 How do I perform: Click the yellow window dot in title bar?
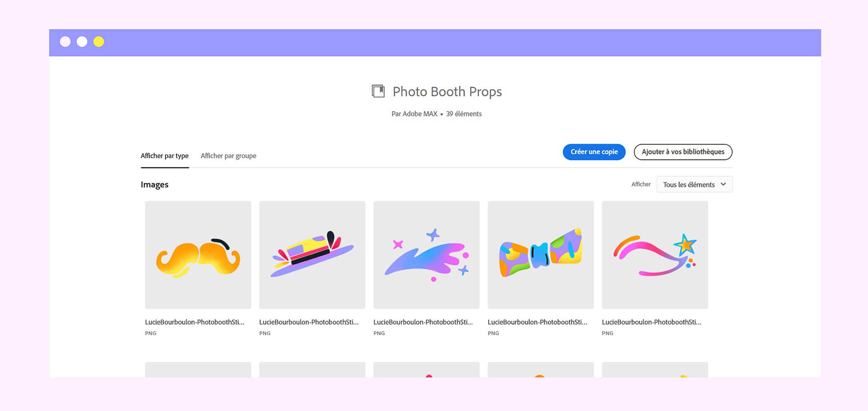(99, 42)
